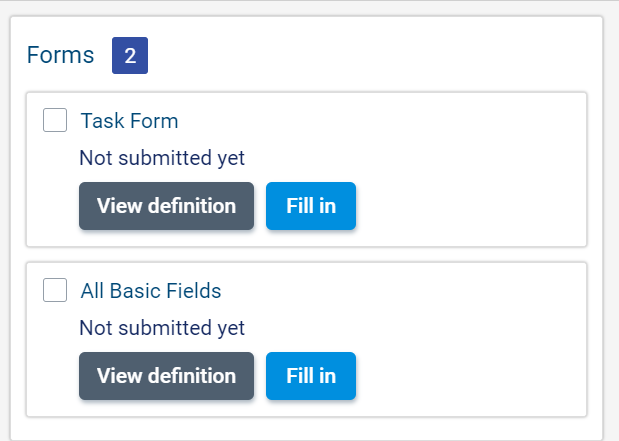Image resolution: width=619 pixels, height=441 pixels.
Task: Fill in the Task Form
Action: (x=311, y=206)
